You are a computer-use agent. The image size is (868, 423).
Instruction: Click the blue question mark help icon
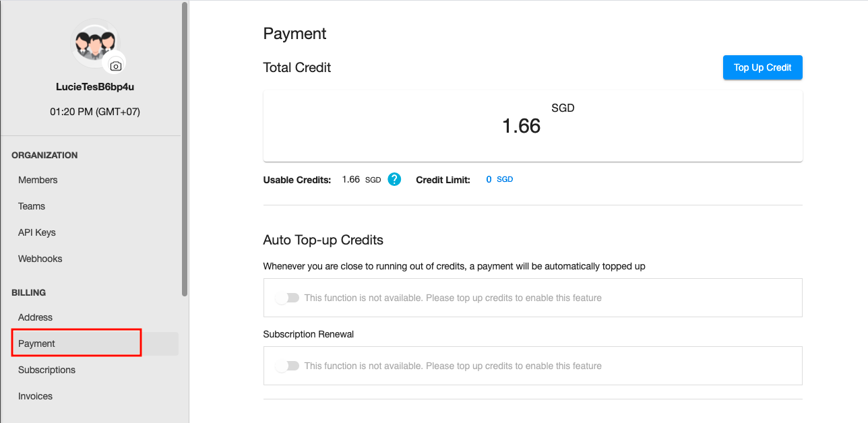coord(394,180)
